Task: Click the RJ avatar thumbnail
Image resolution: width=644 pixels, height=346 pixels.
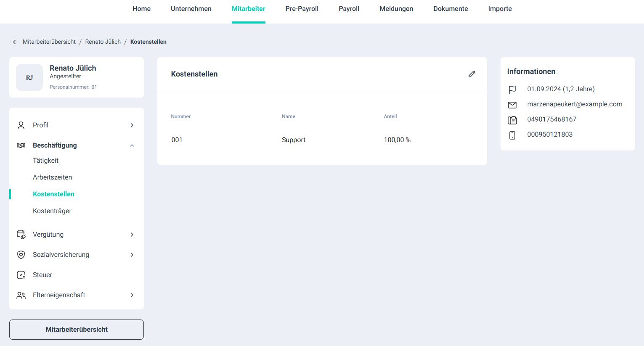Action: 29,77
